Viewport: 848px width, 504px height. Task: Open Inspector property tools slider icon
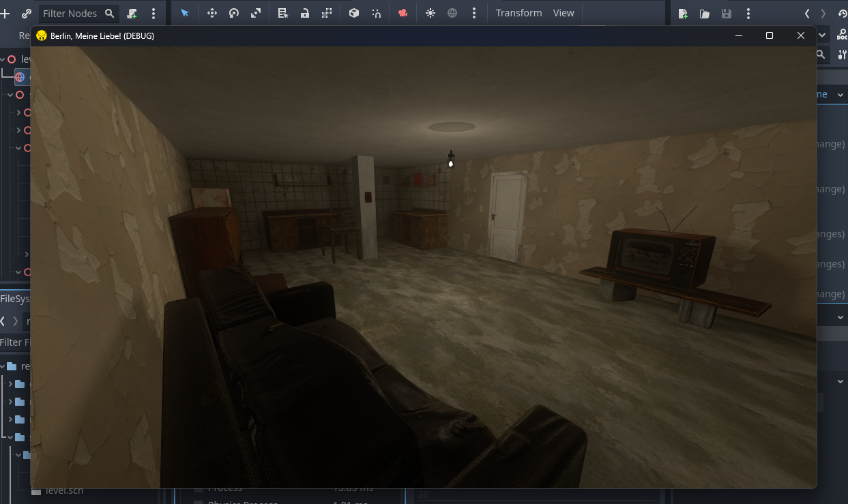(x=842, y=55)
